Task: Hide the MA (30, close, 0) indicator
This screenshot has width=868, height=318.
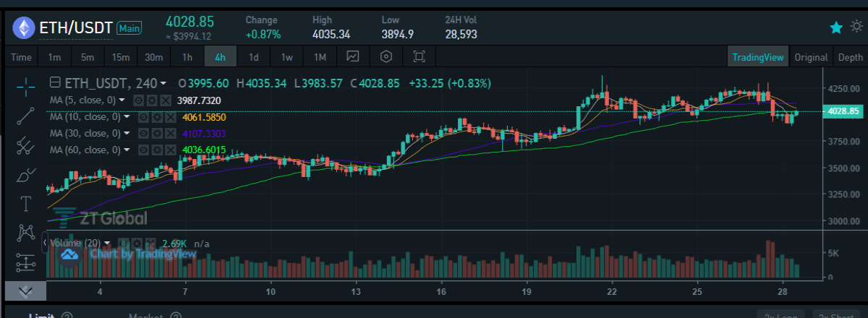Action: (x=143, y=134)
